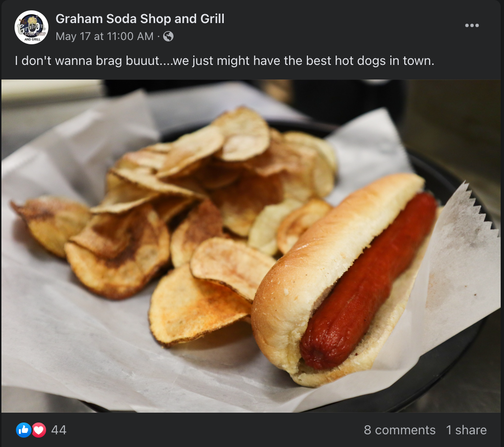Screen dimensions: 504x447
Task: Open the Graham Soda Shop and Grill page
Action: [x=140, y=19]
